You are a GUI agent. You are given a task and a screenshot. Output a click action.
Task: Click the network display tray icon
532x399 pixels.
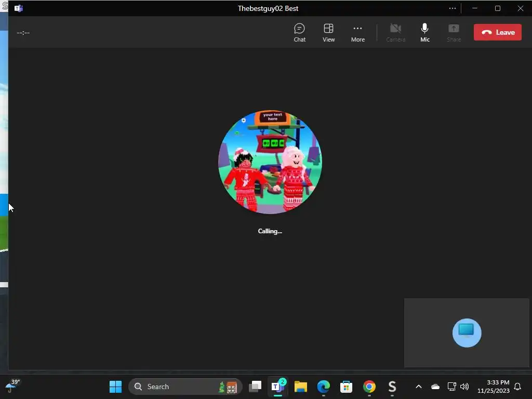(x=451, y=387)
